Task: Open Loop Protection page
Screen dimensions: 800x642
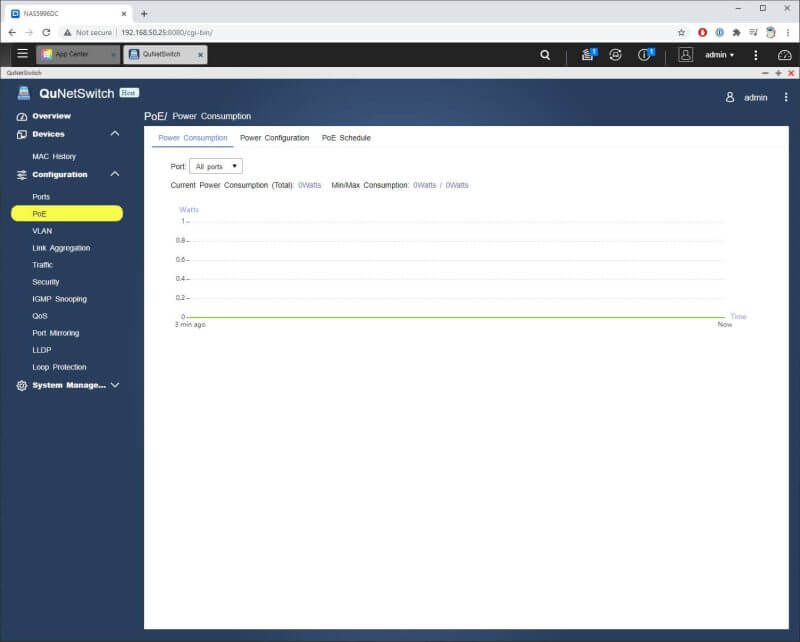Action: pos(59,367)
